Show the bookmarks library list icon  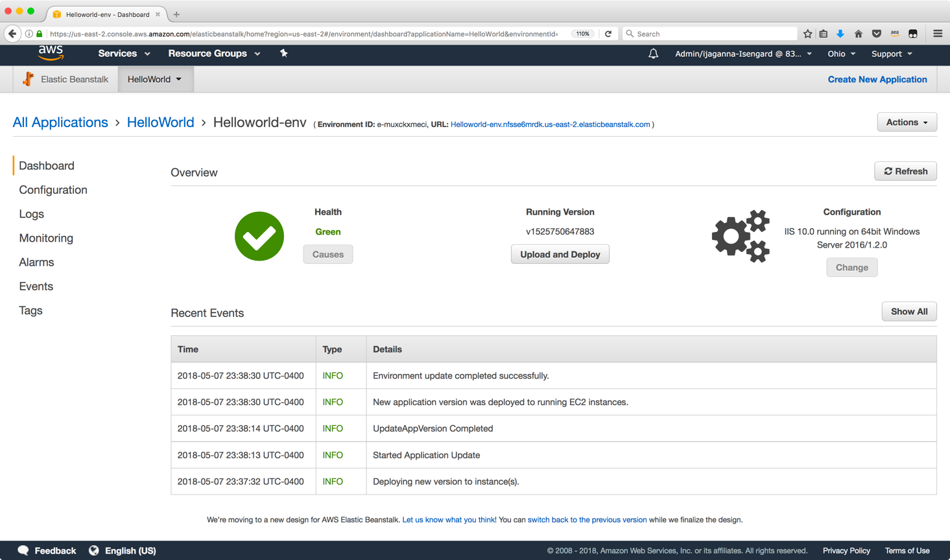tap(824, 34)
